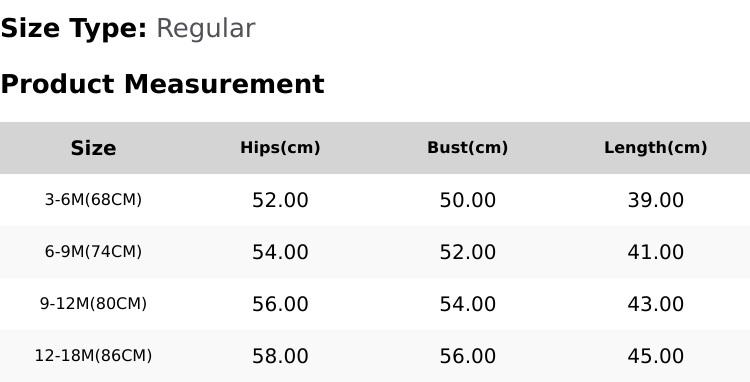
Task: Click the Size column header
Action: 93,148
